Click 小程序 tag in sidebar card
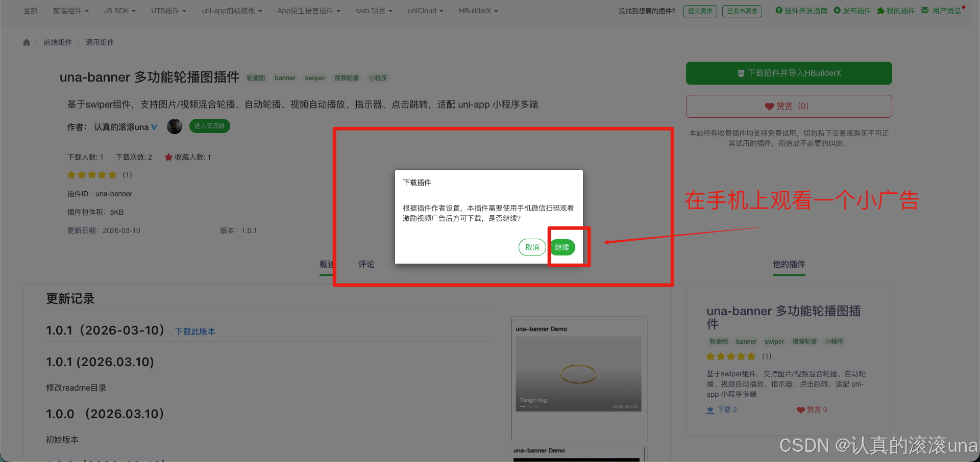980x462 pixels. pos(834,342)
